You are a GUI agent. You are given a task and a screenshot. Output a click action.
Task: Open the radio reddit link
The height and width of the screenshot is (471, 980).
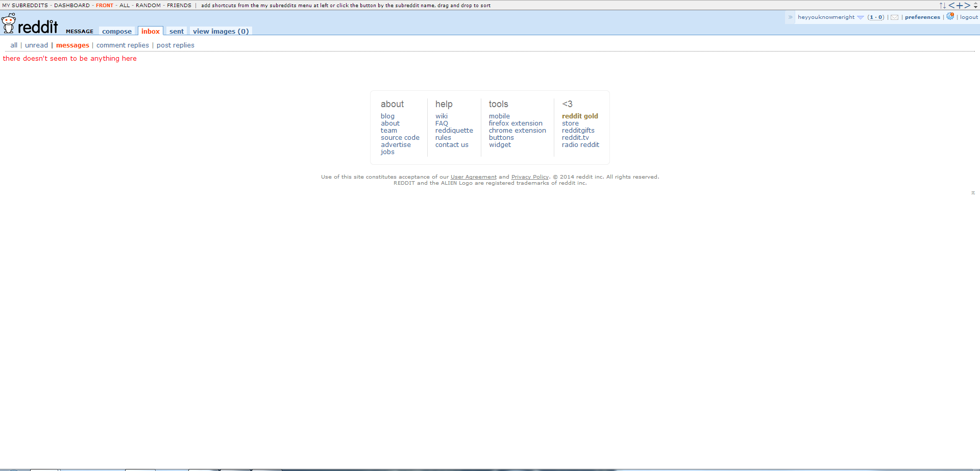click(580, 145)
